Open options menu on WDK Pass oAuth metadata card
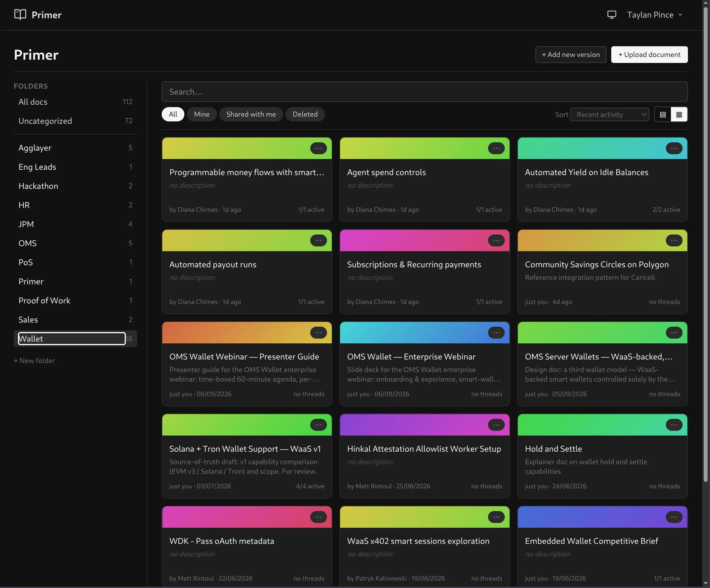This screenshot has height=588, width=710. coord(318,517)
